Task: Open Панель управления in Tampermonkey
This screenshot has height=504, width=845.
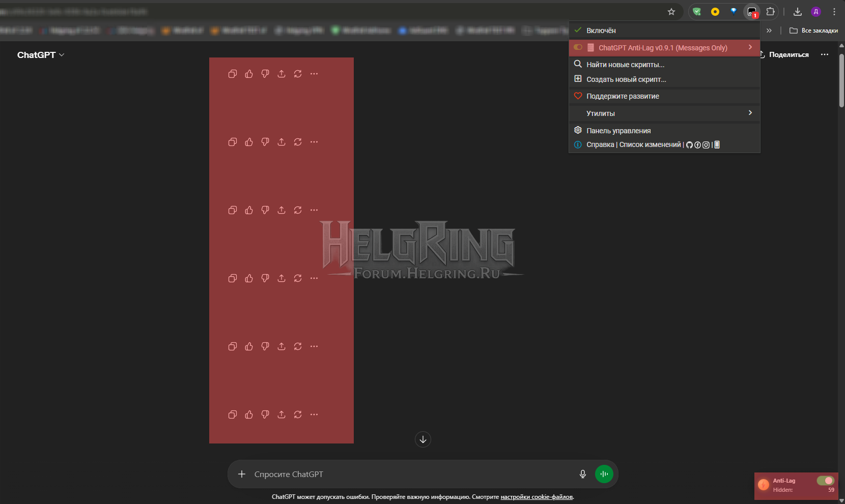Action: (664, 131)
